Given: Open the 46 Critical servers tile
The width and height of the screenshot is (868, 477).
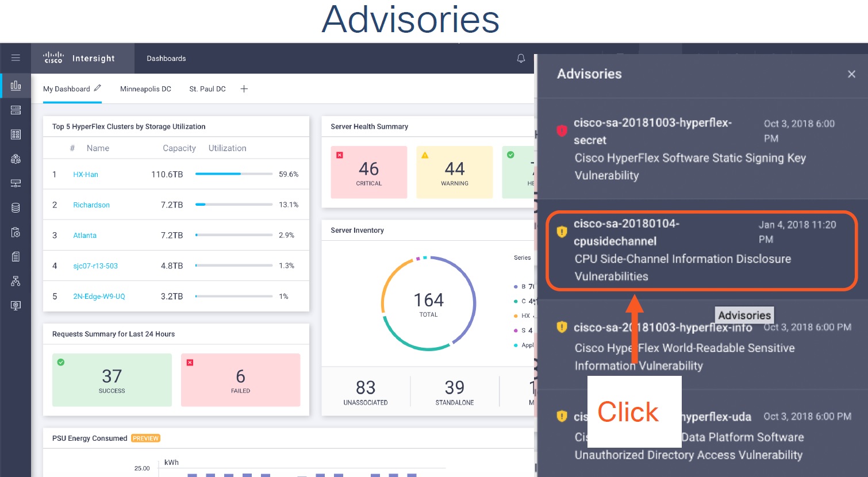Looking at the screenshot, I should click(x=369, y=172).
